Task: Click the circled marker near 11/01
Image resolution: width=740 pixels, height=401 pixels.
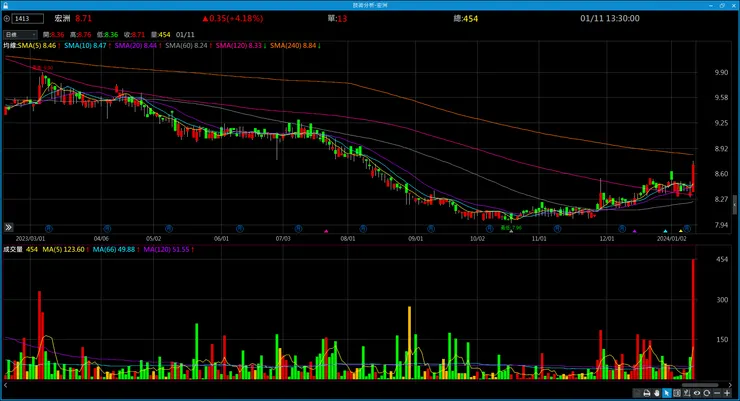Action: 557,228
